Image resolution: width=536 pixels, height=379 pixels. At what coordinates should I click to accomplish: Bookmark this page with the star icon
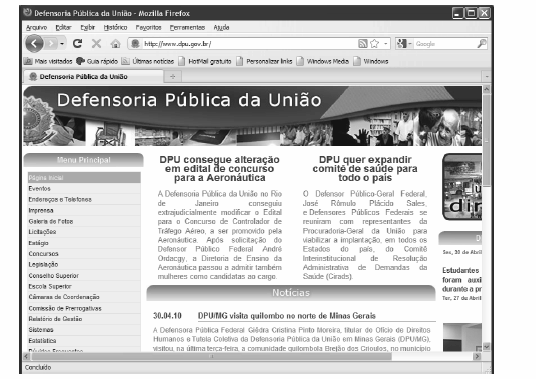coord(375,44)
